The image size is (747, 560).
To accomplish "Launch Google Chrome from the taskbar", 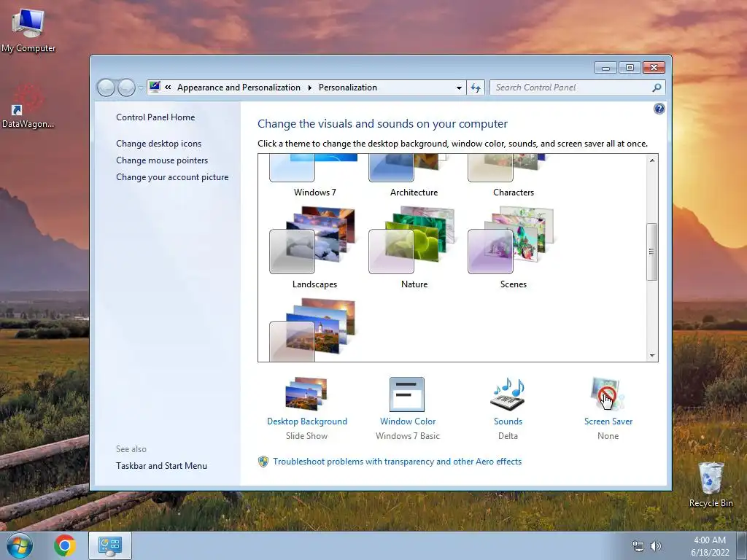I will (x=65, y=545).
